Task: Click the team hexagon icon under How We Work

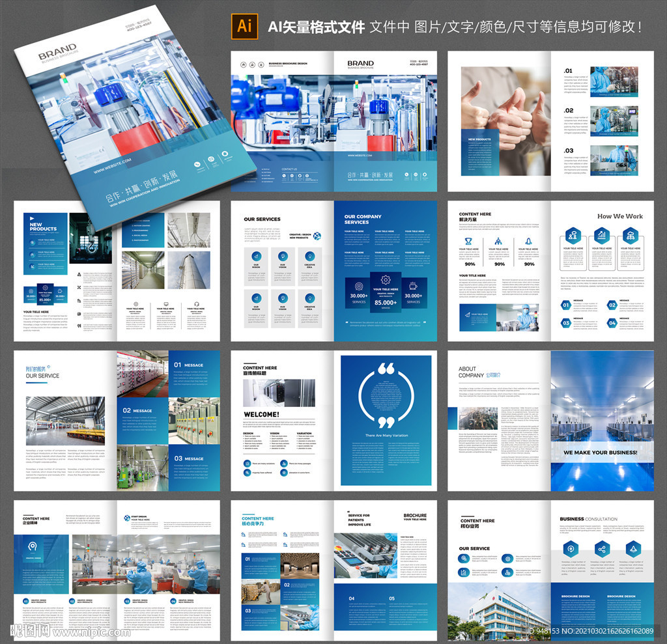Action: click(x=573, y=234)
